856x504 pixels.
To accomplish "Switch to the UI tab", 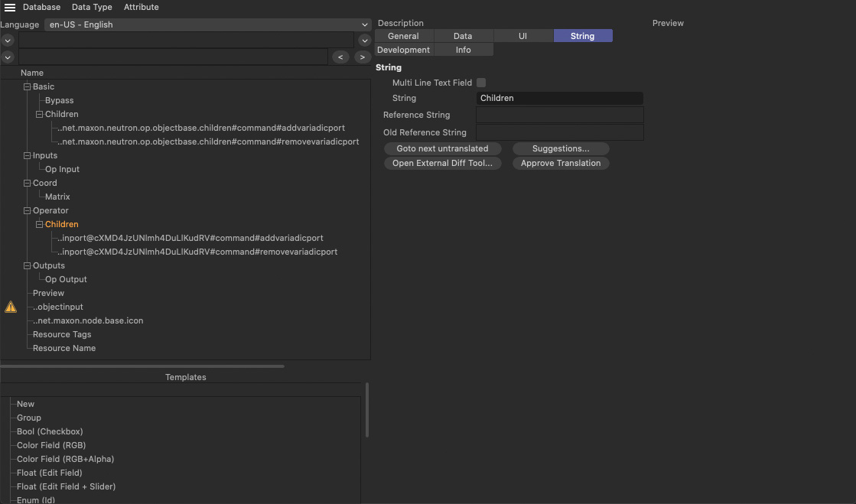I will pyautogui.click(x=522, y=36).
